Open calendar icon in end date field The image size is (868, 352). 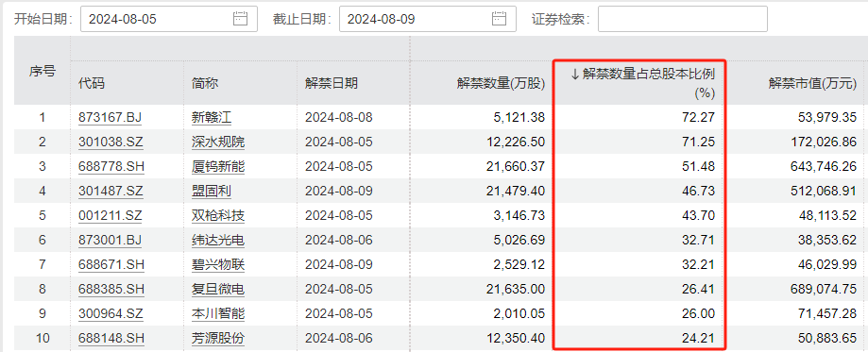500,19
